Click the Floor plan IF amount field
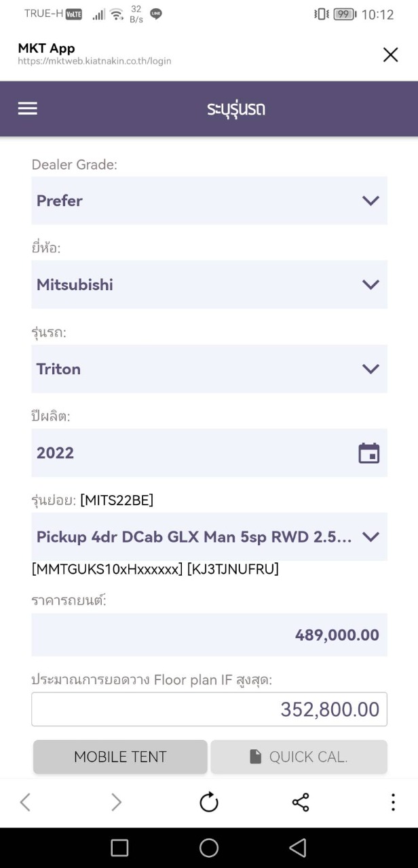Screen dimensions: 418x868 coord(209,709)
